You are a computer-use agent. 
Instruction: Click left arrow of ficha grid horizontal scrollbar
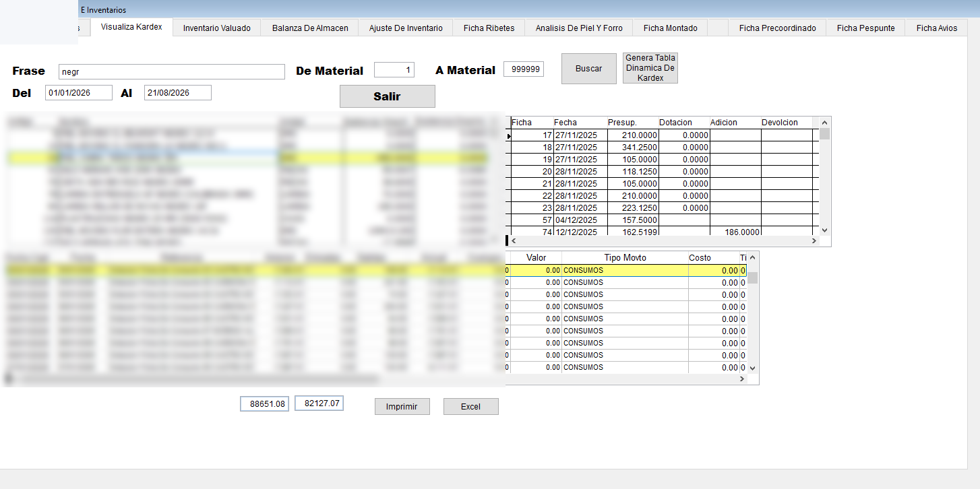[x=515, y=240]
